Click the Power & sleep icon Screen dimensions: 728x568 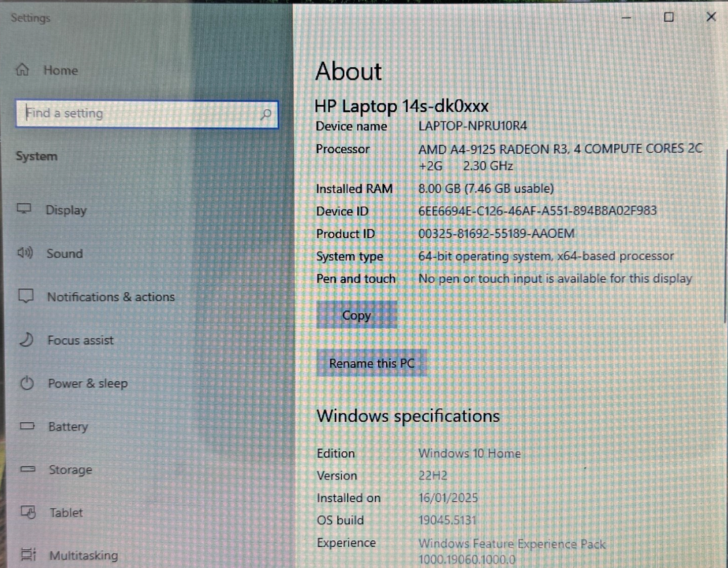[x=27, y=383]
